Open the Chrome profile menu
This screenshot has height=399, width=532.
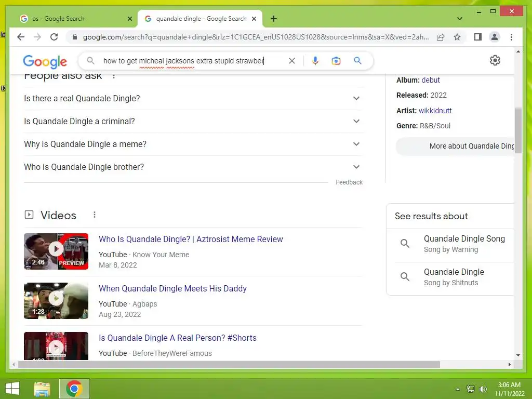(x=495, y=37)
